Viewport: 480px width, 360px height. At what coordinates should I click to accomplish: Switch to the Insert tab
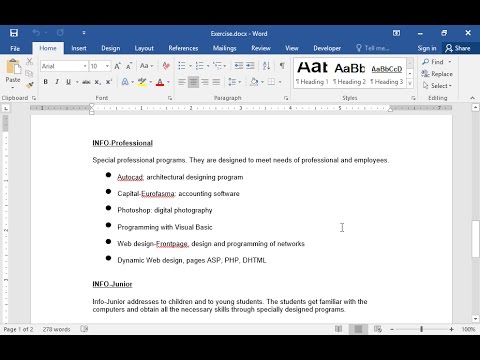click(79, 48)
